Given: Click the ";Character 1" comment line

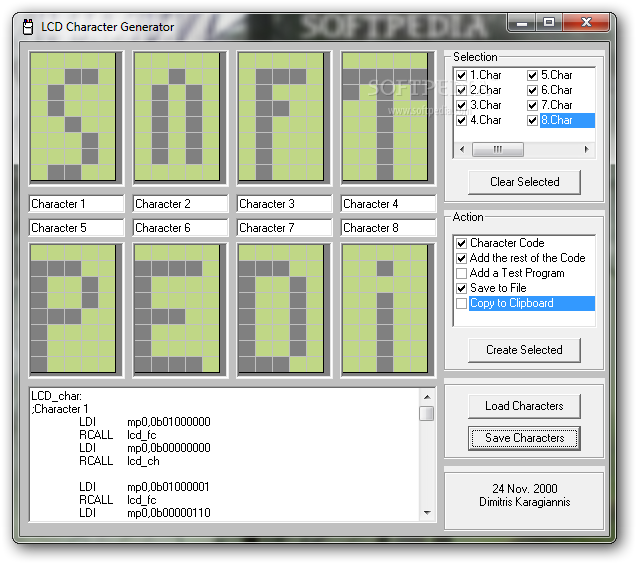Looking at the screenshot, I should click(x=60, y=409).
